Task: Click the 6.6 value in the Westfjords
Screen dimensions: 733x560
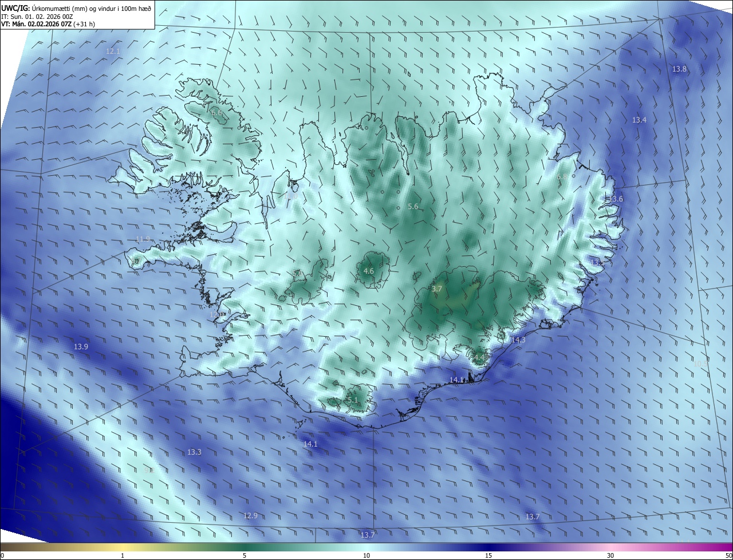Action: pyautogui.click(x=216, y=113)
